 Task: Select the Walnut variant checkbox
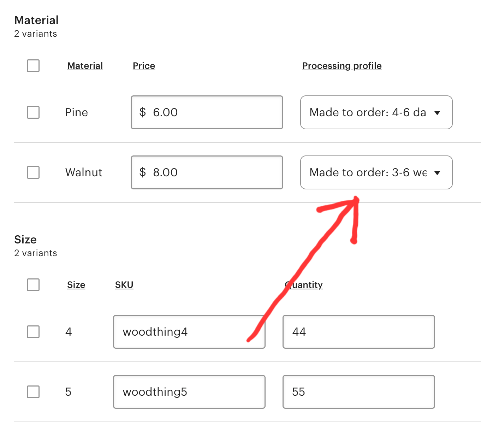33,172
